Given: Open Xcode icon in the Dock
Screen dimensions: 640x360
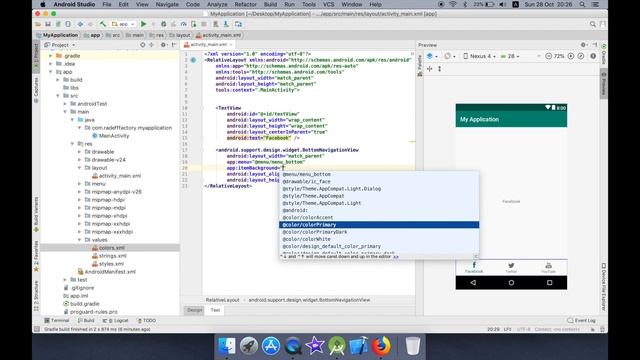Looking at the screenshot, I should (x=359, y=346).
